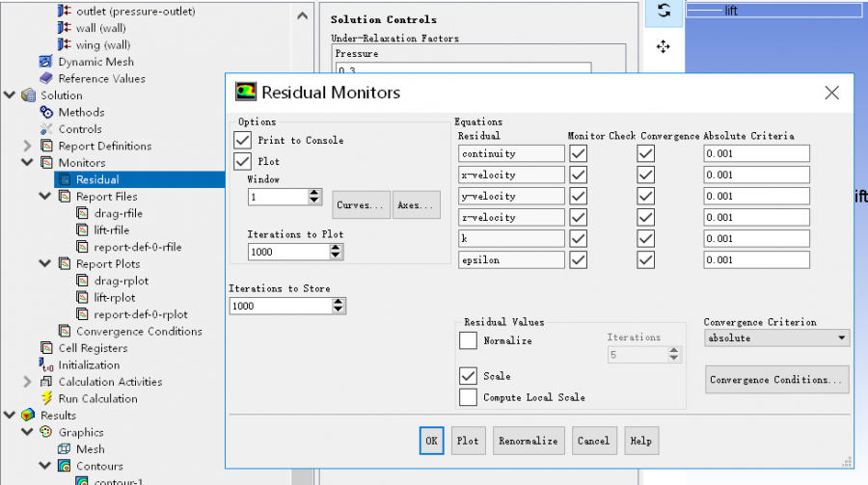Click the refresh arrows icon in graphics toolbar
Viewport: 868px width, 485px height.
[664, 11]
